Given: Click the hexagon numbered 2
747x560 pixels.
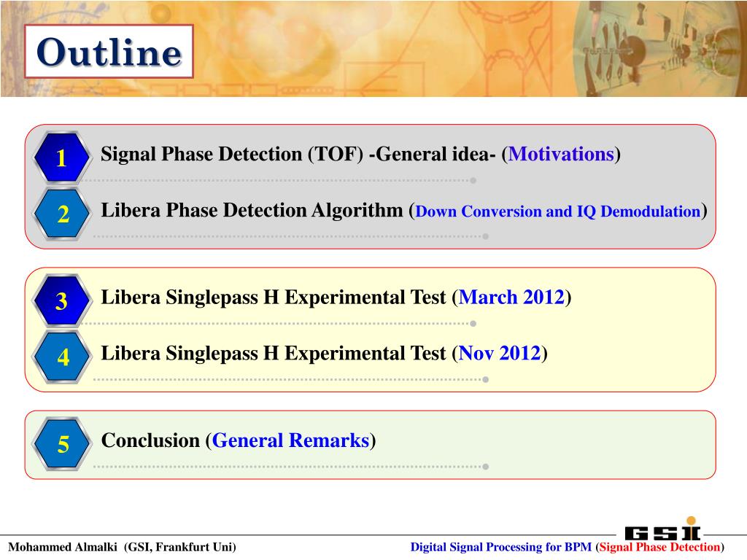Looking at the screenshot, I should 62,214.
